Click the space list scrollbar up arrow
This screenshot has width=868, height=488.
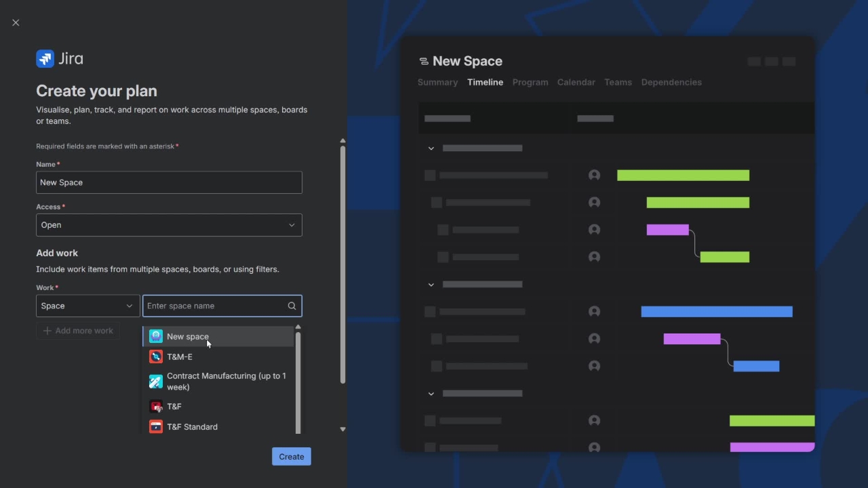[298, 327]
